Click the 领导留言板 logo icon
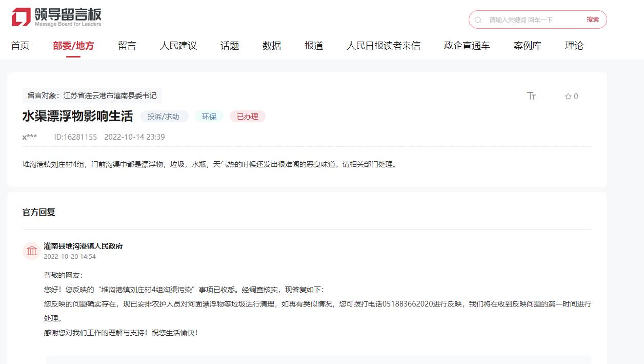Screen dimensions: 644x364 (x=22, y=17)
